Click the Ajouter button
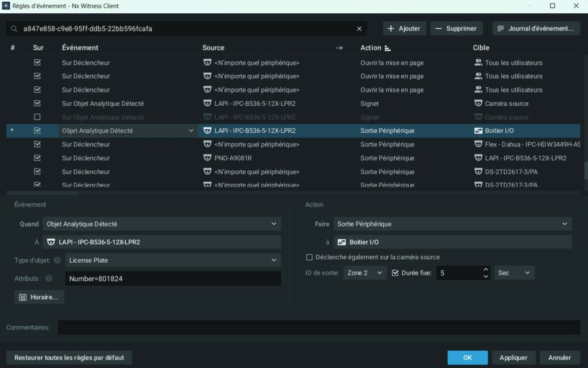 404,29
